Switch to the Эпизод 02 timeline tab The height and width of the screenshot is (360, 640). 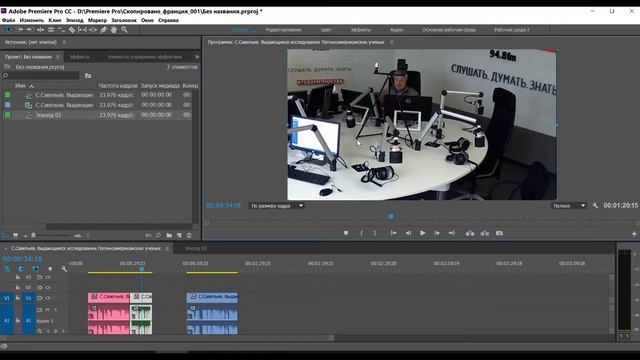[x=196, y=248]
